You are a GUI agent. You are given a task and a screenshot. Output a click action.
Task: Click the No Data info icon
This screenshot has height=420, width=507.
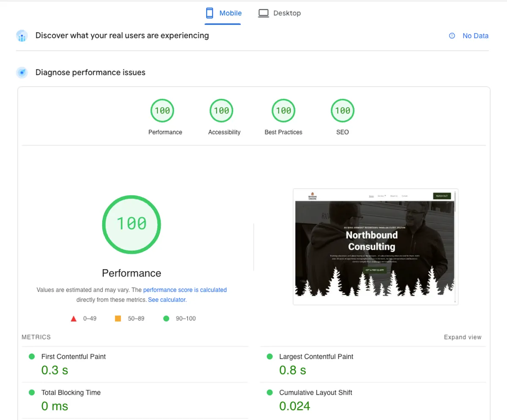pos(452,36)
